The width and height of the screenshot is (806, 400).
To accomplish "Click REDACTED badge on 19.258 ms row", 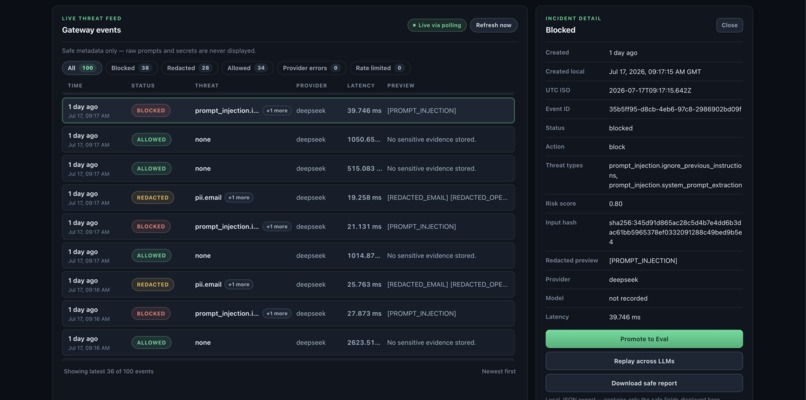I will coord(153,197).
